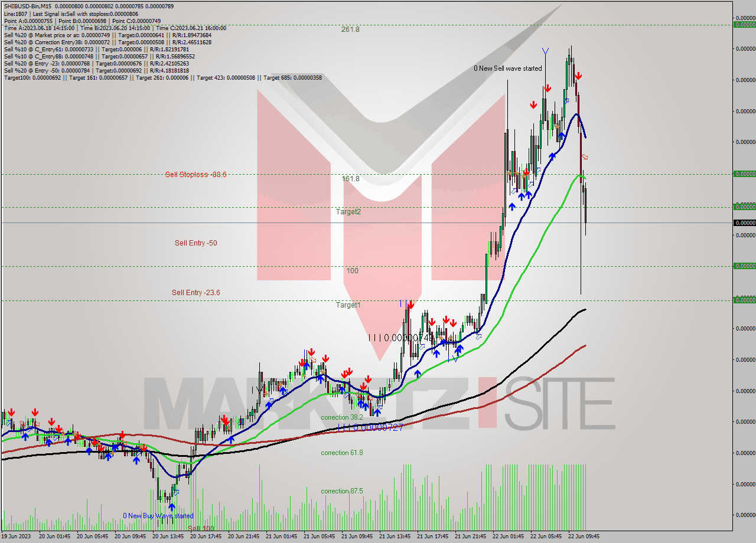Select 'Sell %20 @ Entry -50' line
The height and width of the screenshot is (543, 756).
(96, 70)
